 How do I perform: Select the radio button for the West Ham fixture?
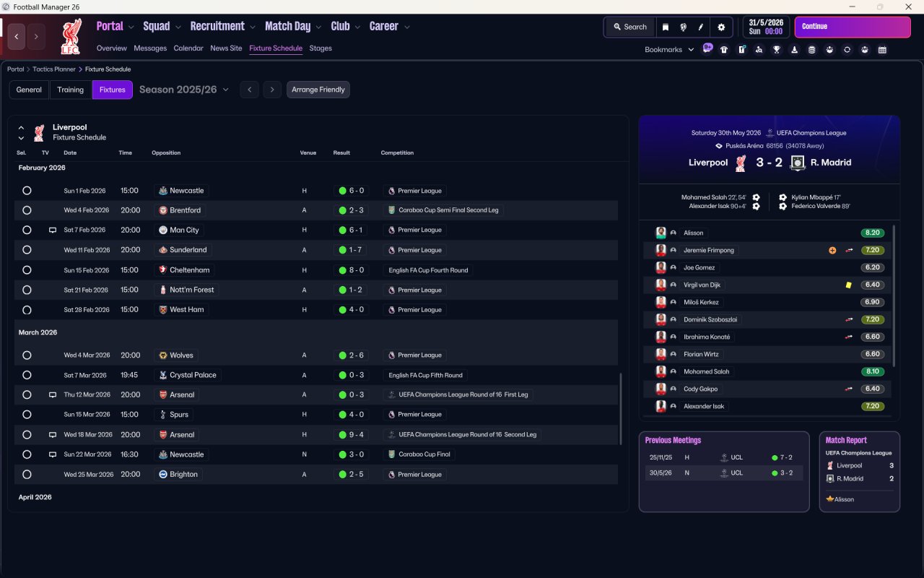pos(27,310)
